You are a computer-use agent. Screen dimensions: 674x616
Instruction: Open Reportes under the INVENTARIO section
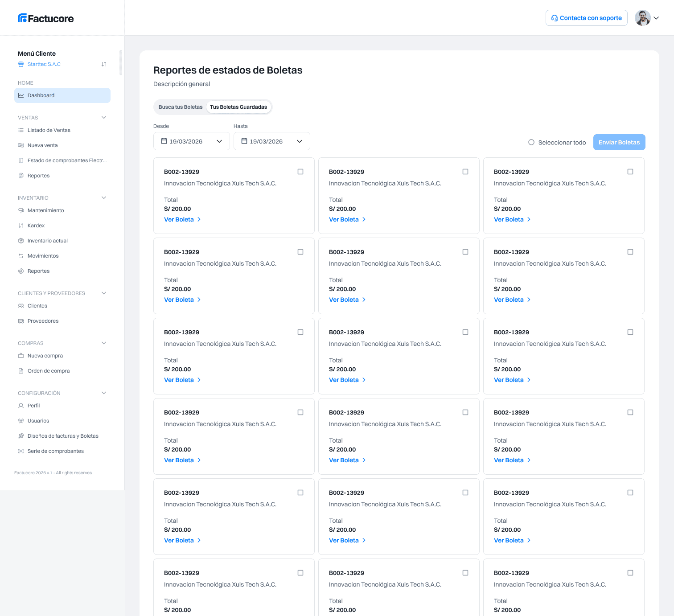click(38, 271)
